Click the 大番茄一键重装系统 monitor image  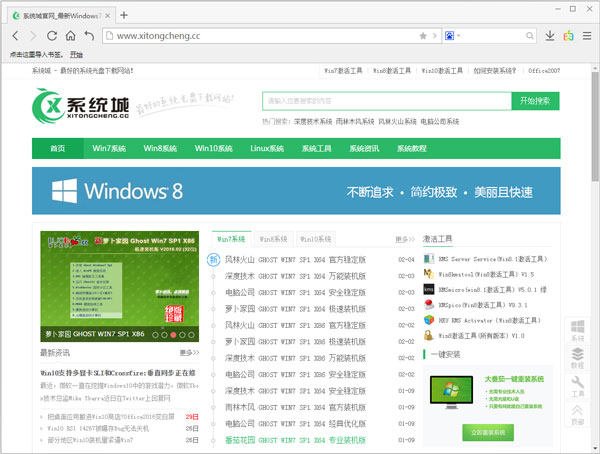coord(452,392)
